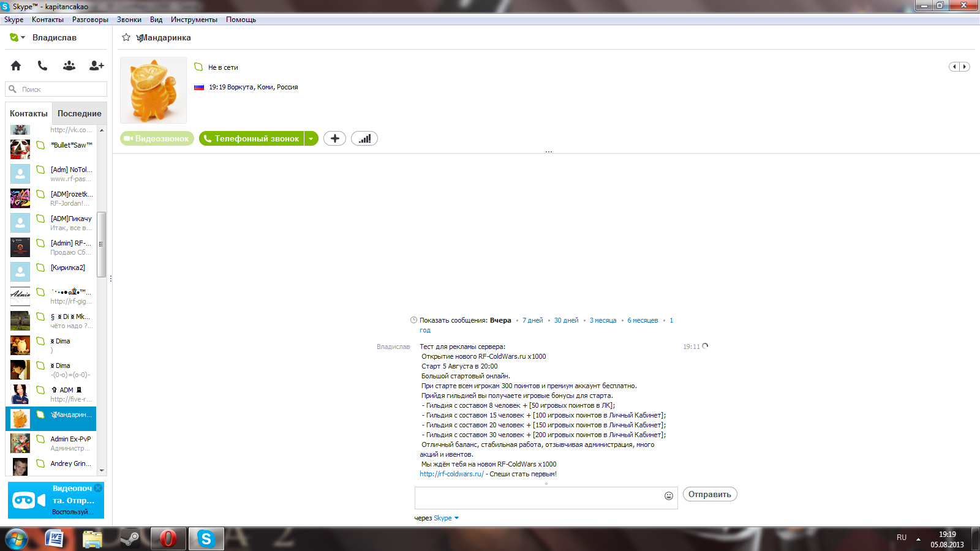Switch to the Последние tab

pos(79,113)
